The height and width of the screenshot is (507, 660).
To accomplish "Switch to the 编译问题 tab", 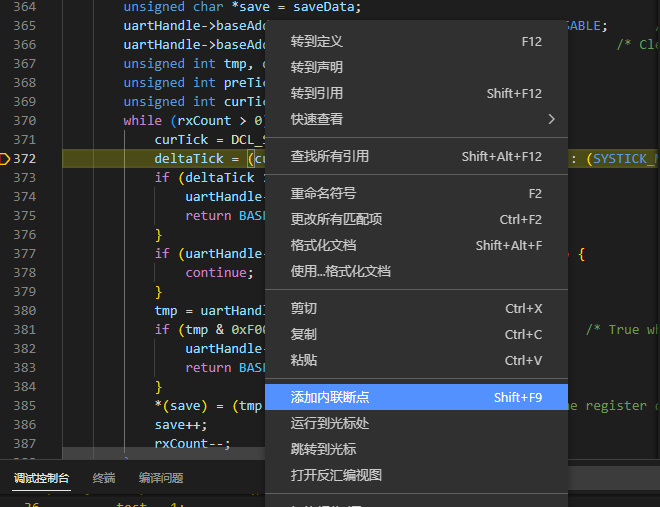I will click(x=161, y=478).
